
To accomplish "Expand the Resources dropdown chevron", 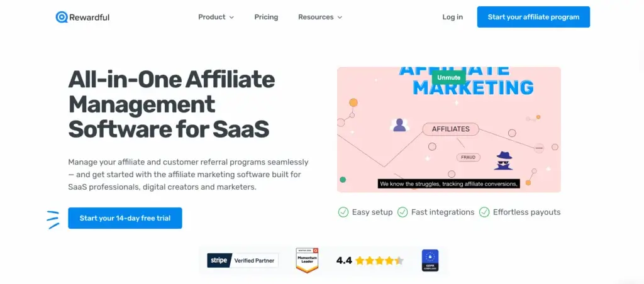I will click(340, 18).
